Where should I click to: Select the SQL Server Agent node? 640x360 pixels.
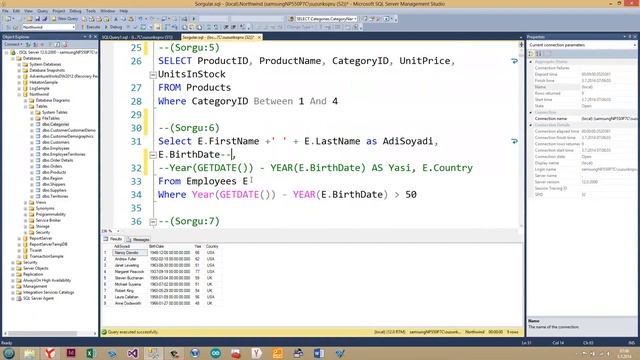click(x=38, y=298)
